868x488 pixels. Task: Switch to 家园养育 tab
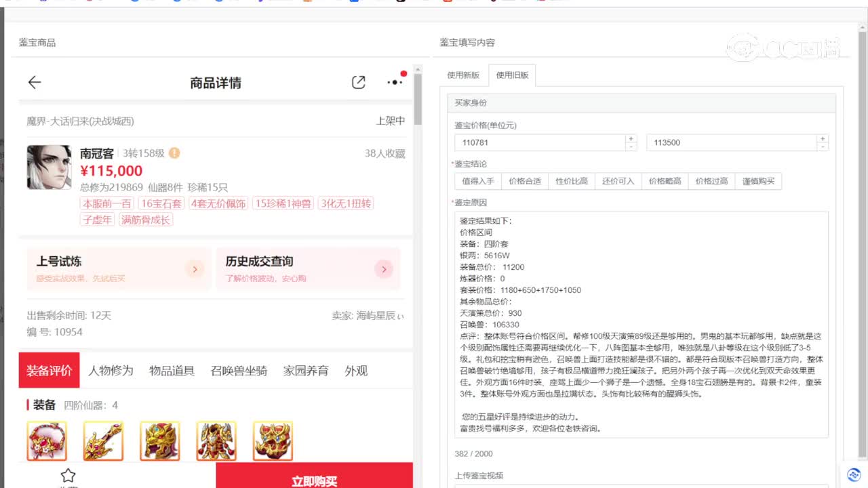coord(306,371)
